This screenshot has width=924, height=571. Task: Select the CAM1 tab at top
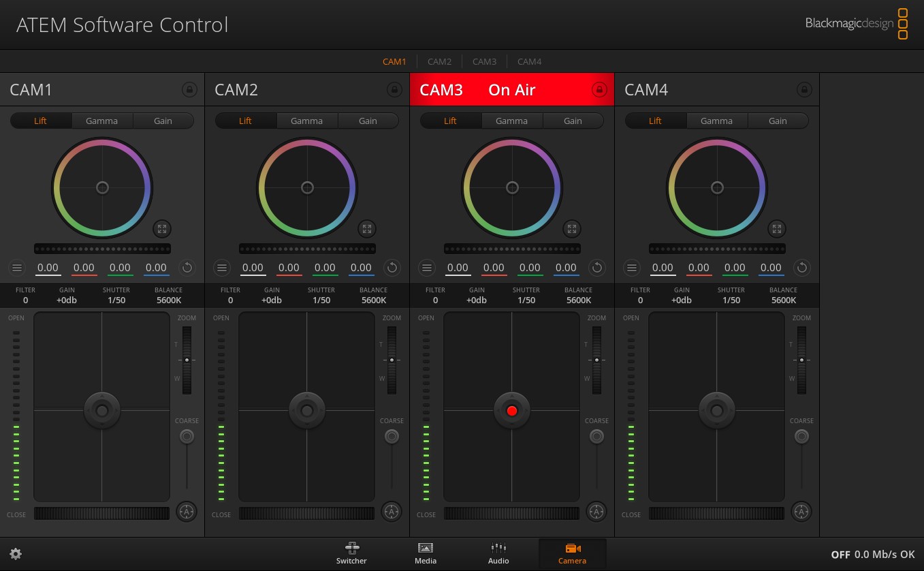(x=394, y=61)
